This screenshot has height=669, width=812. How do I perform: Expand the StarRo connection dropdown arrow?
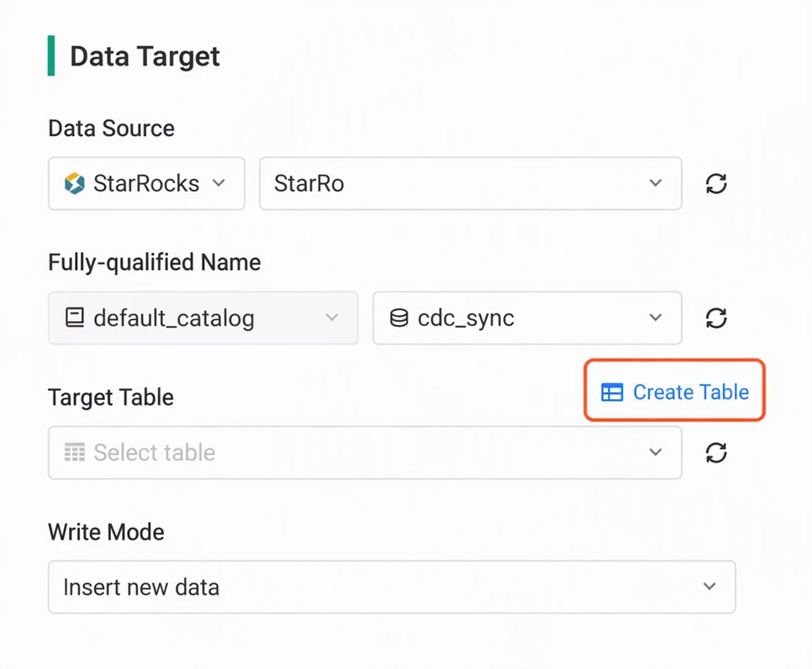(x=656, y=182)
